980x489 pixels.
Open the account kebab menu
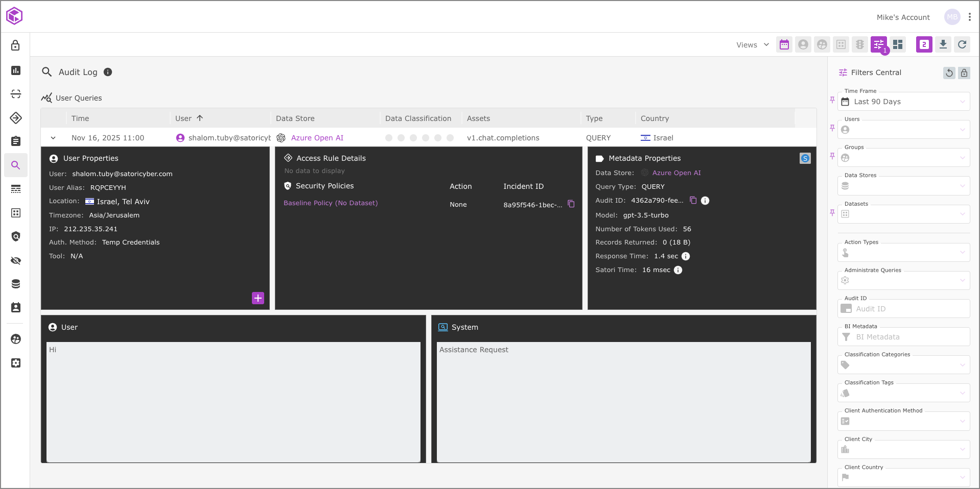[969, 17]
